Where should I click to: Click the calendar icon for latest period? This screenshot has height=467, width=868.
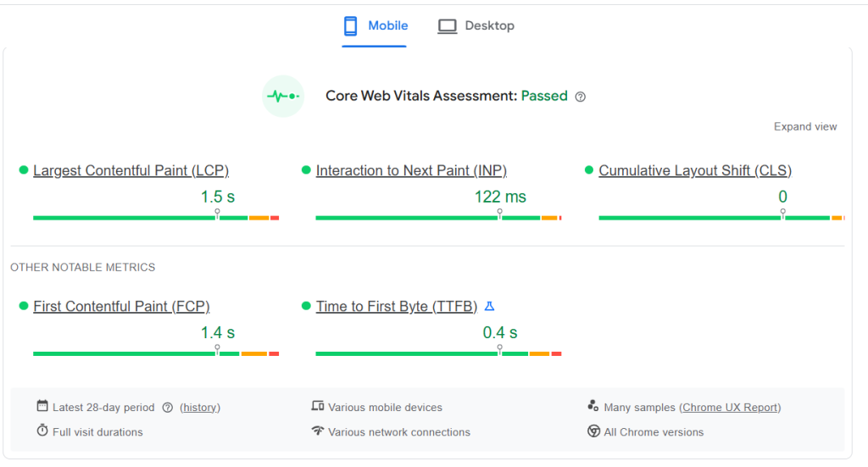[x=42, y=407]
